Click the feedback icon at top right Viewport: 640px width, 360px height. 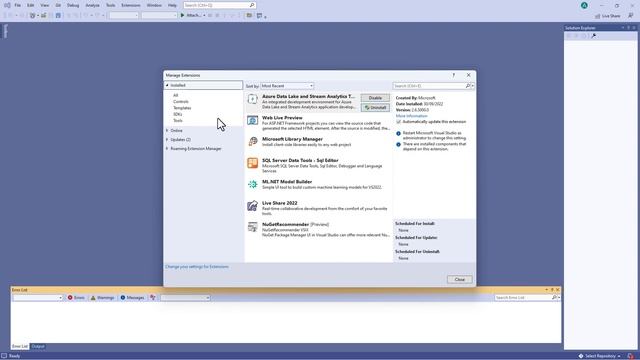click(x=631, y=16)
